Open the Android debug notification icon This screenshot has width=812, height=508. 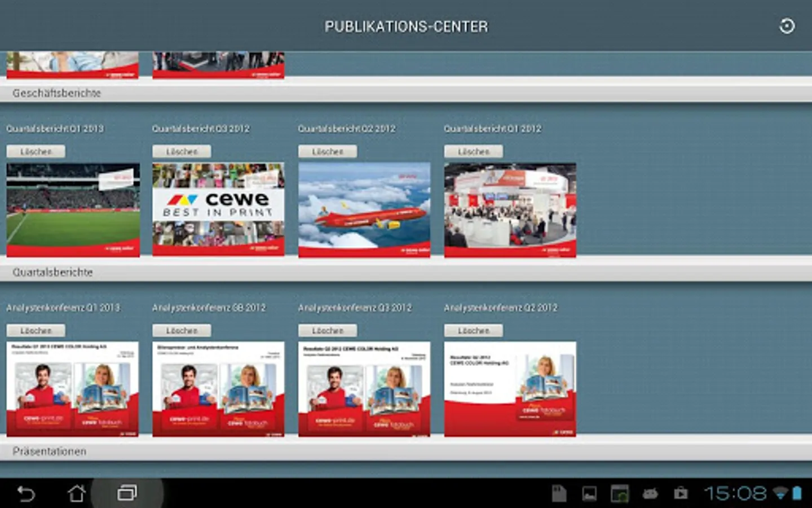coord(650,494)
